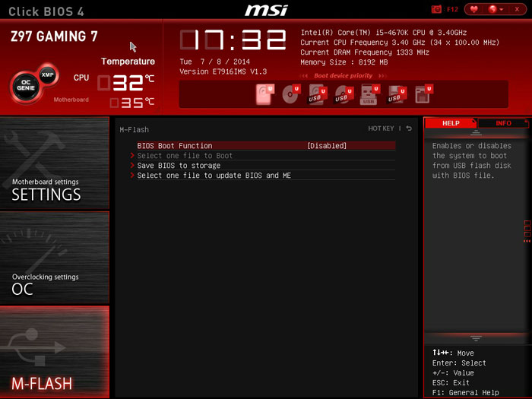This screenshot has height=399, width=532.
Task: Switch to the INFO tab
Action: 503,123
